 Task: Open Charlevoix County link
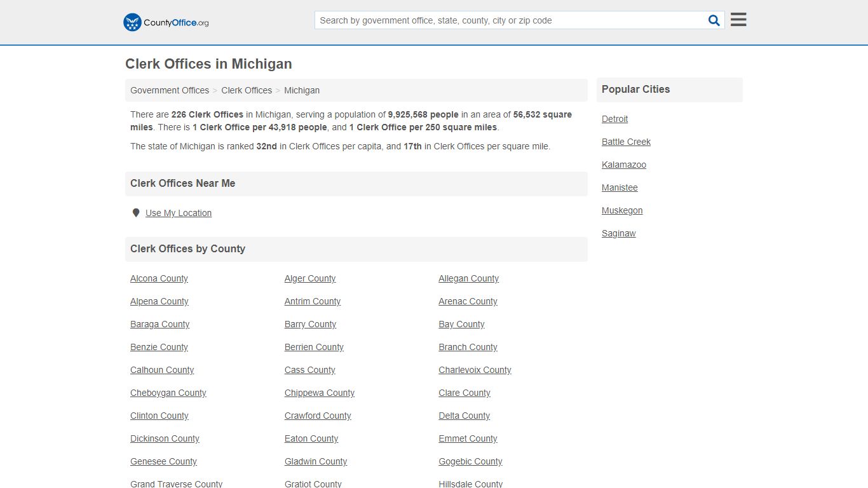pos(475,370)
